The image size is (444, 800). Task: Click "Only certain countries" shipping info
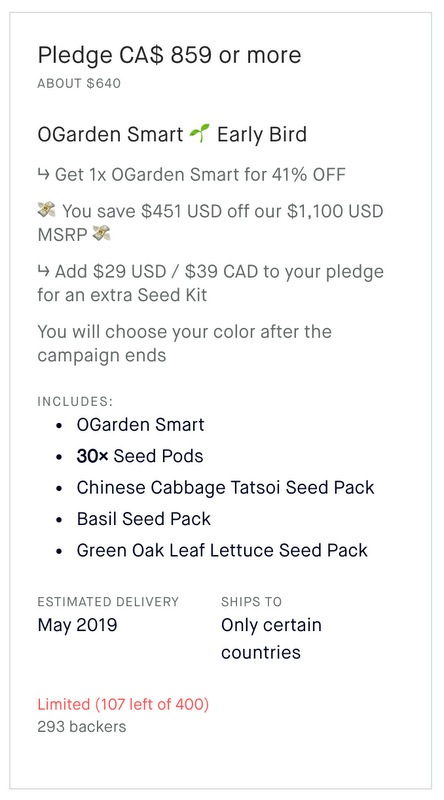[x=272, y=639]
